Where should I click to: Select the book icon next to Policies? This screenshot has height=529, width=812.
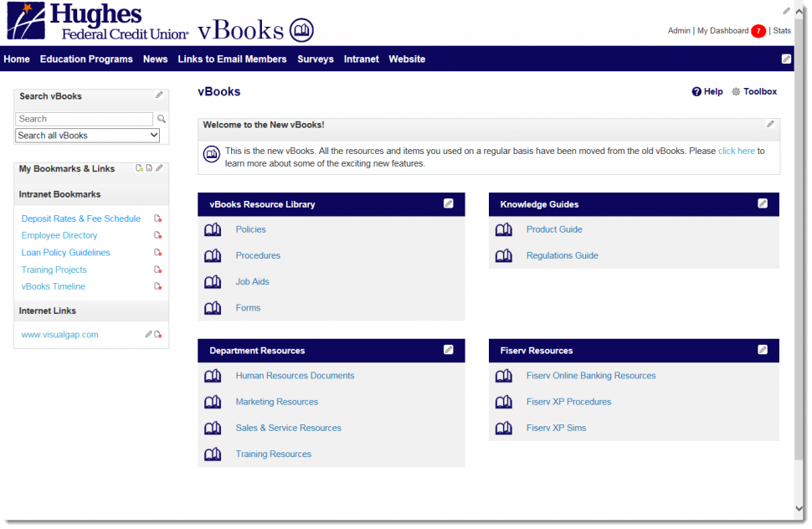tap(213, 229)
